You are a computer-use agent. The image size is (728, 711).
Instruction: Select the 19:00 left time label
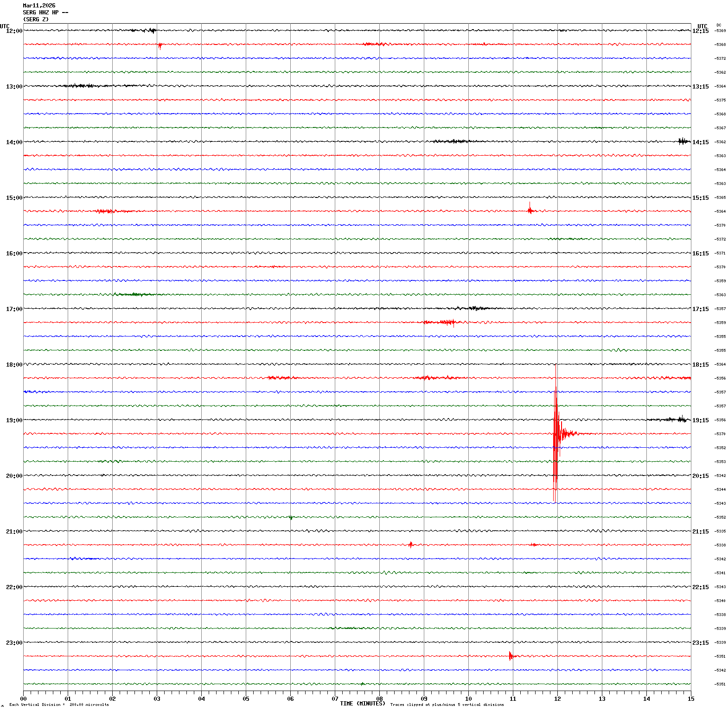14,420
